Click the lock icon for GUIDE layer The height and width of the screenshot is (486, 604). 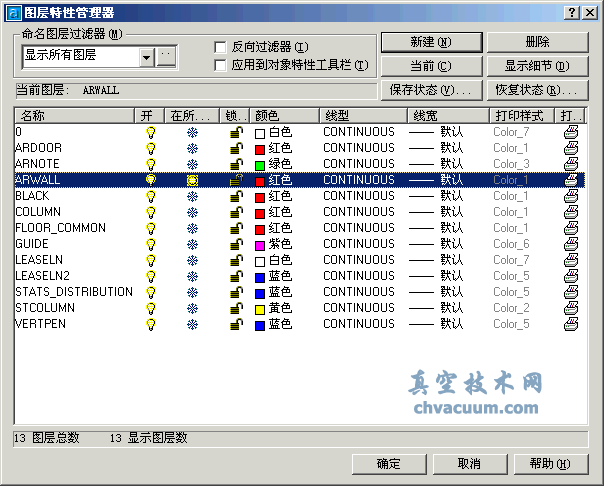pos(236,244)
